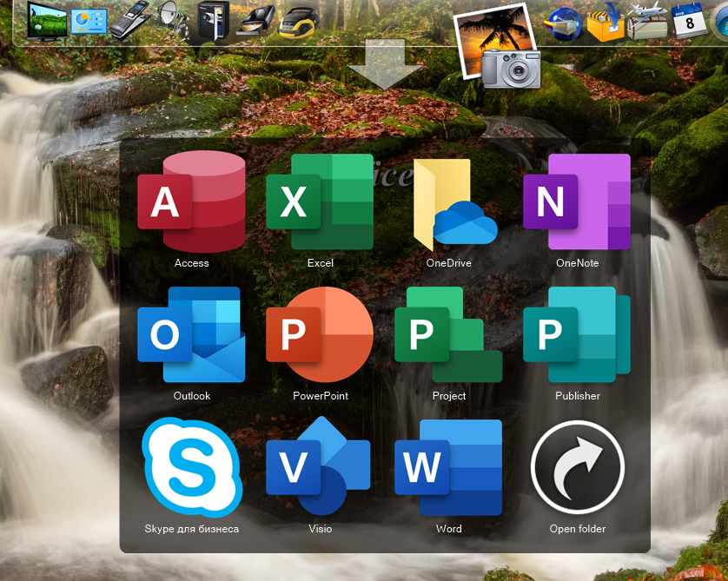
Task: Launch OneNote
Action: 577,201
